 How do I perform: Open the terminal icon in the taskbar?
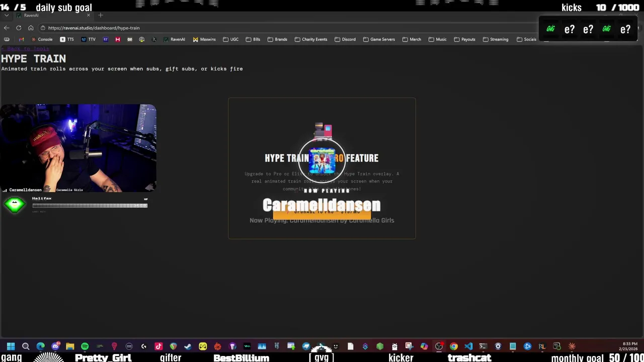[483, 346]
